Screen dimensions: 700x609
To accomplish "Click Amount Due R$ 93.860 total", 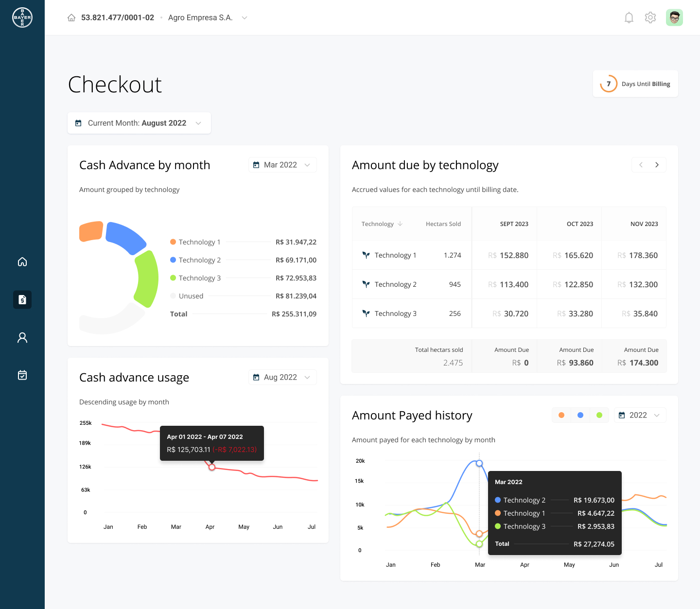I will click(575, 363).
